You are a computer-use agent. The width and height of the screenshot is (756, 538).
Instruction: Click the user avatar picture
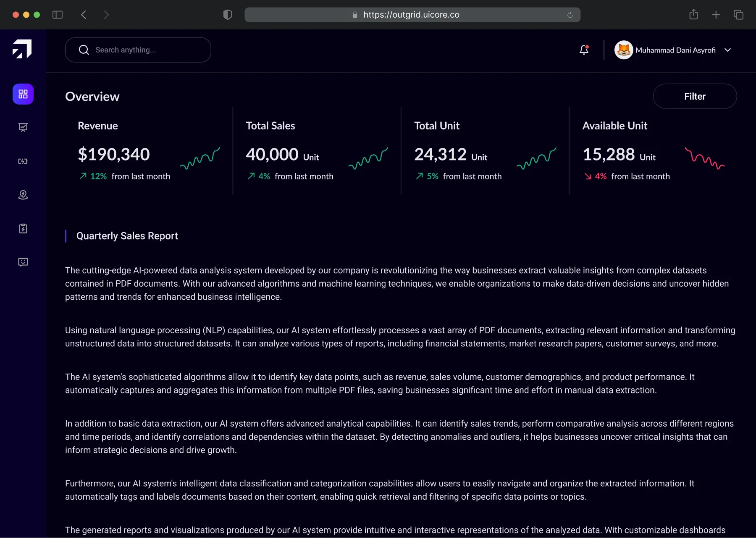pos(624,50)
